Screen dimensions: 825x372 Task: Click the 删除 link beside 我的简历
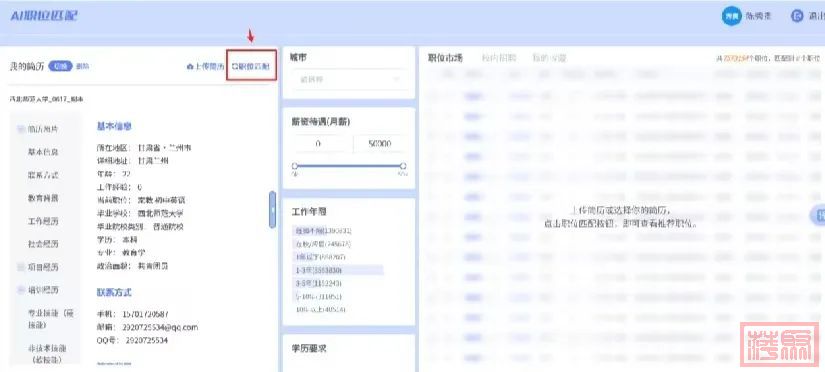pyautogui.click(x=83, y=66)
